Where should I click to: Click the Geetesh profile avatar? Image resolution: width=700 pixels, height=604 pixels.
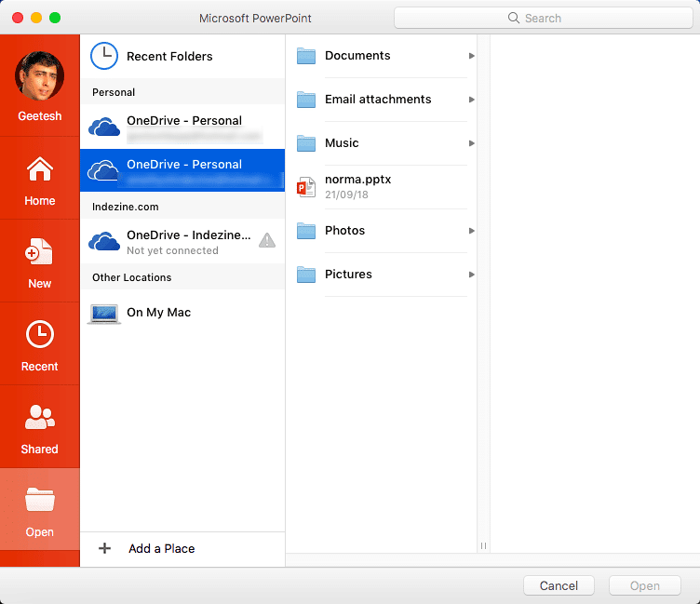(x=39, y=76)
